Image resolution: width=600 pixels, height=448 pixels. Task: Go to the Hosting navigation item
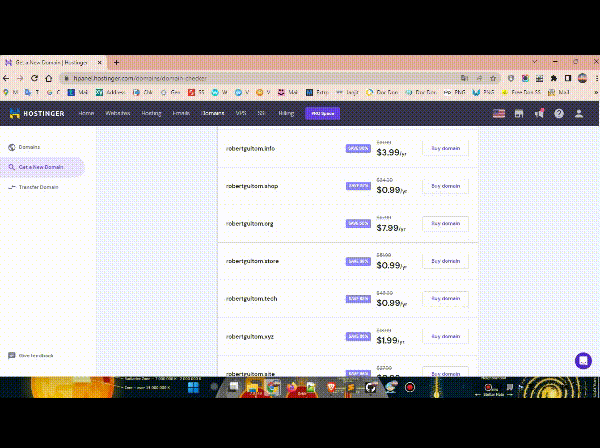tap(151, 114)
